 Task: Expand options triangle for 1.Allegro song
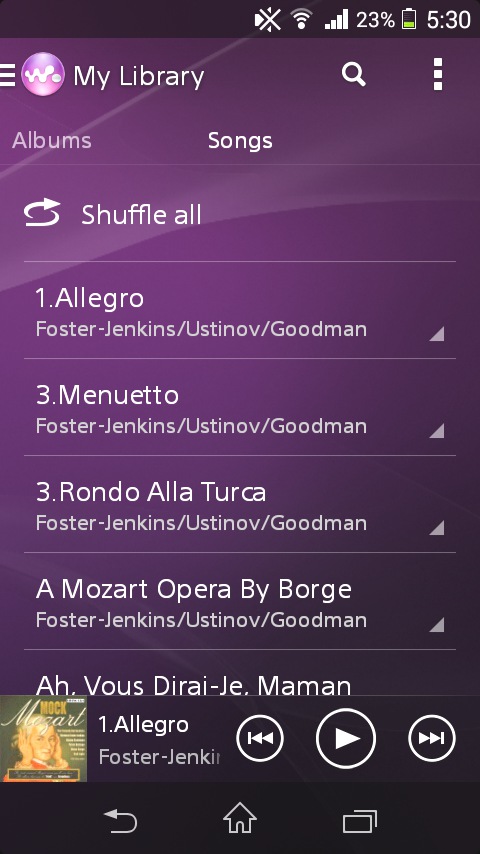[x=436, y=333]
